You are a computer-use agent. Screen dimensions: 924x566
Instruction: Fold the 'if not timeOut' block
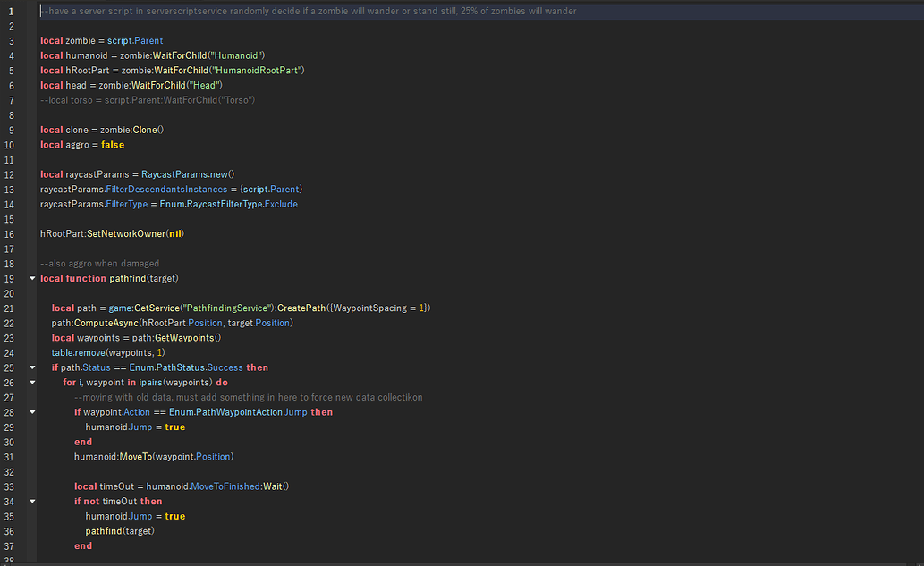pos(32,502)
